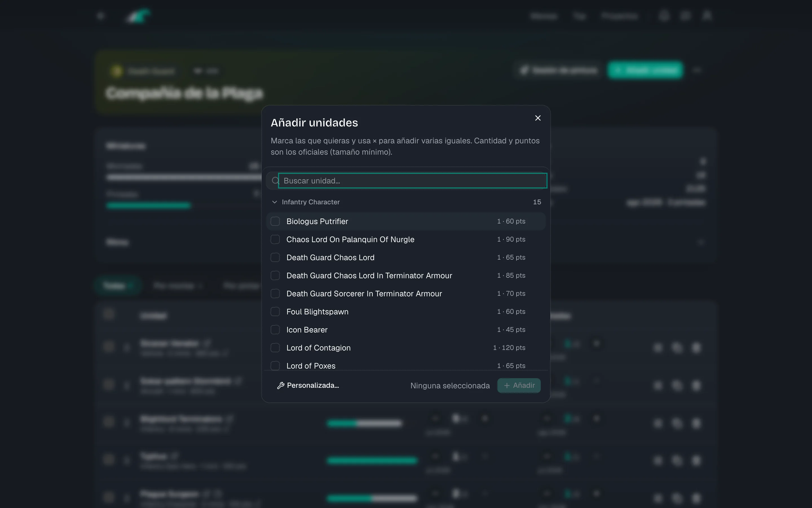812x508 pixels.
Task: Click the 1 · 45 pts value
Action: [511, 330]
